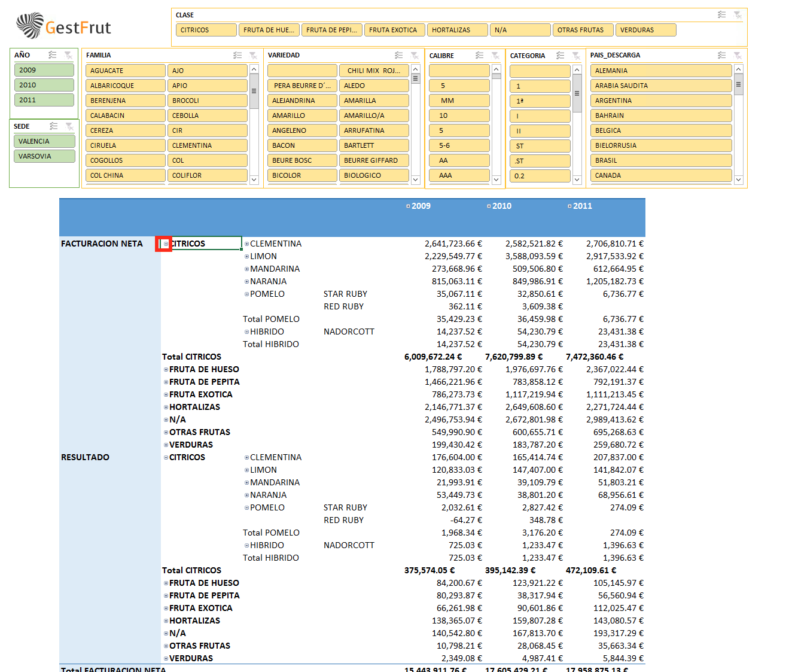Select CLEMENTINA in the FAMILIA slicer
The width and height of the screenshot is (789, 672).
[x=207, y=145]
